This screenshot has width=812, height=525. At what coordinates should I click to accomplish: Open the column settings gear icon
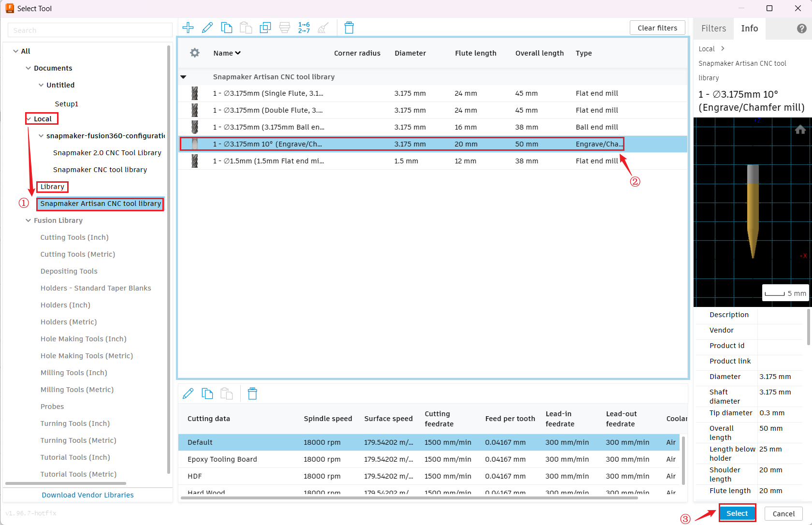pos(195,53)
